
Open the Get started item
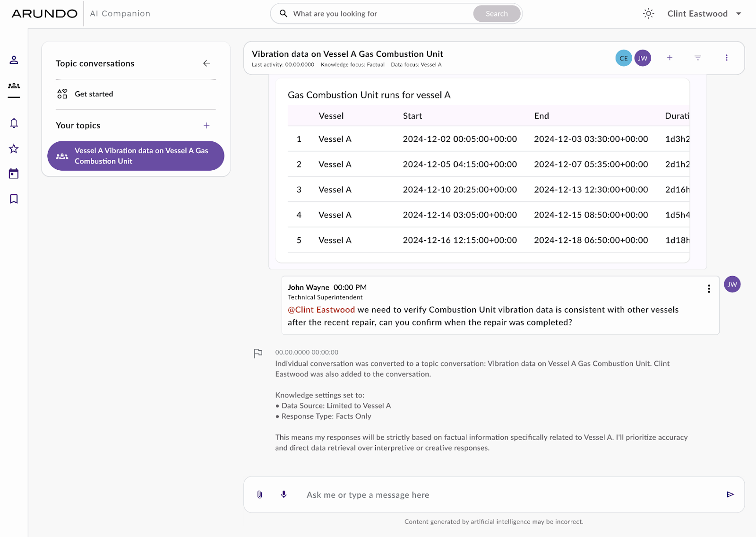pos(136,94)
